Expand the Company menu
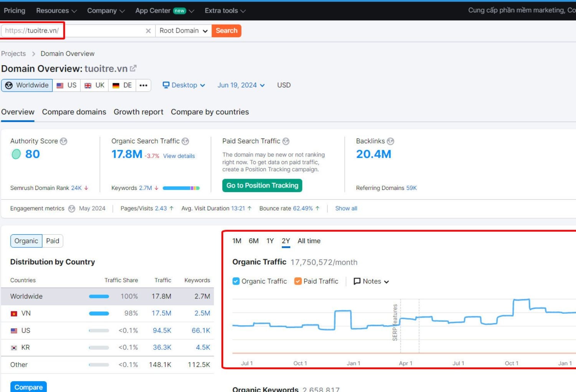Screen dimensions: 576x392 point(106,11)
